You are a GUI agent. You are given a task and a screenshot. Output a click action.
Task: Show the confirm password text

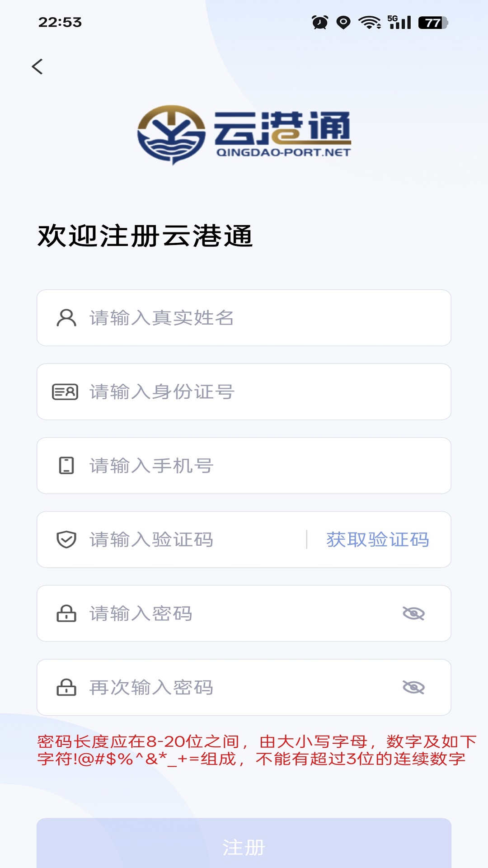413,687
